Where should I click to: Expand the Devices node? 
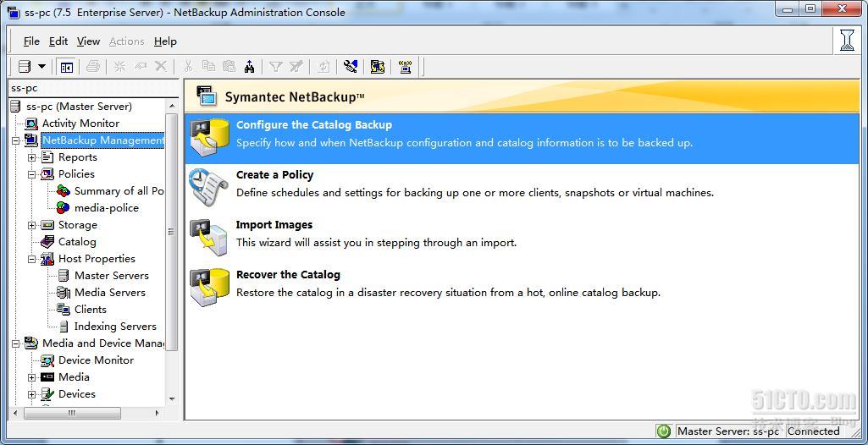tap(31, 394)
